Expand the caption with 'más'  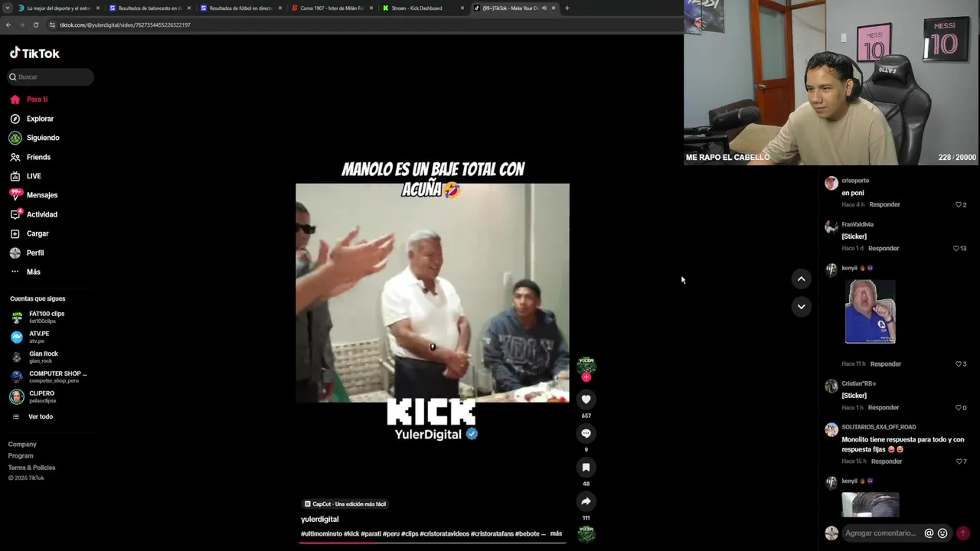point(556,533)
